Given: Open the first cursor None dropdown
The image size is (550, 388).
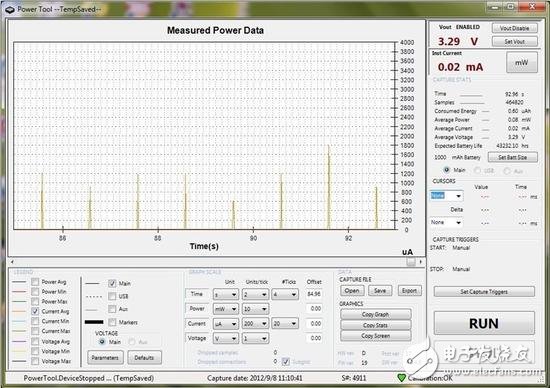Looking at the screenshot, I should tap(446, 196).
